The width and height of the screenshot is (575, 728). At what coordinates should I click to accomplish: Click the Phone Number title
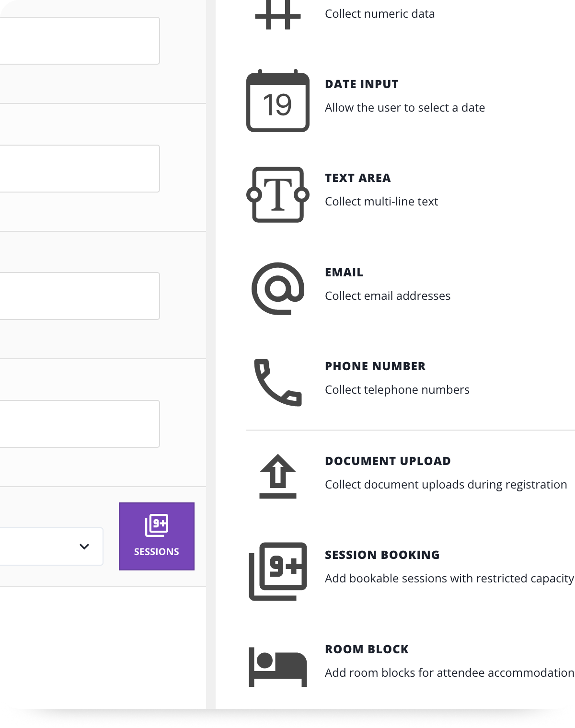click(375, 366)
